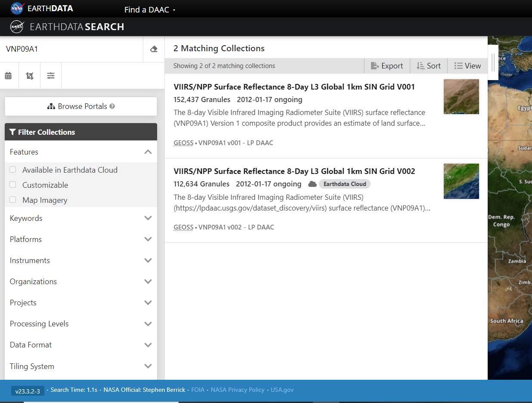
Task: Open the Sort menu for collections
Action: 429,66
